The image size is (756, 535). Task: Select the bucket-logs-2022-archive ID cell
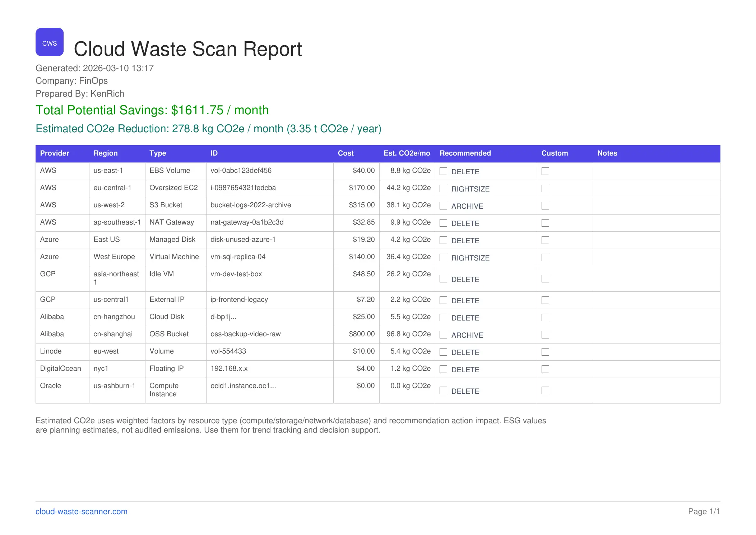click(270, 206)
